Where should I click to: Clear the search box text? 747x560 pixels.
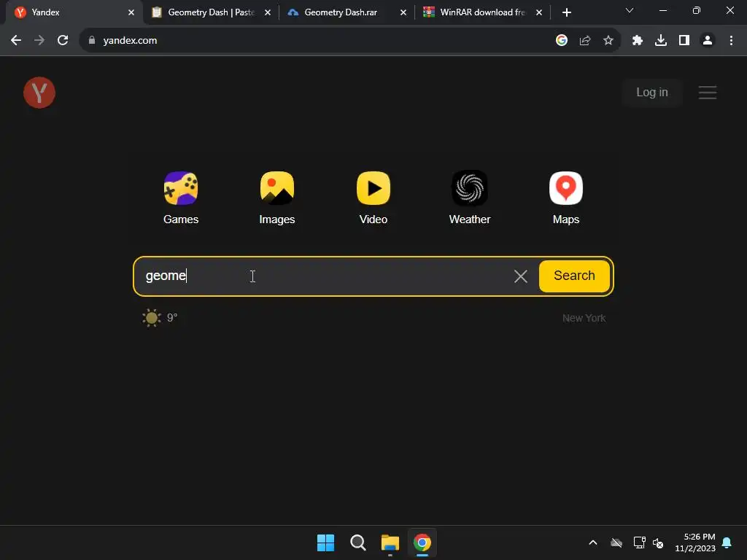pyautogui.click(x=521, y=276)
